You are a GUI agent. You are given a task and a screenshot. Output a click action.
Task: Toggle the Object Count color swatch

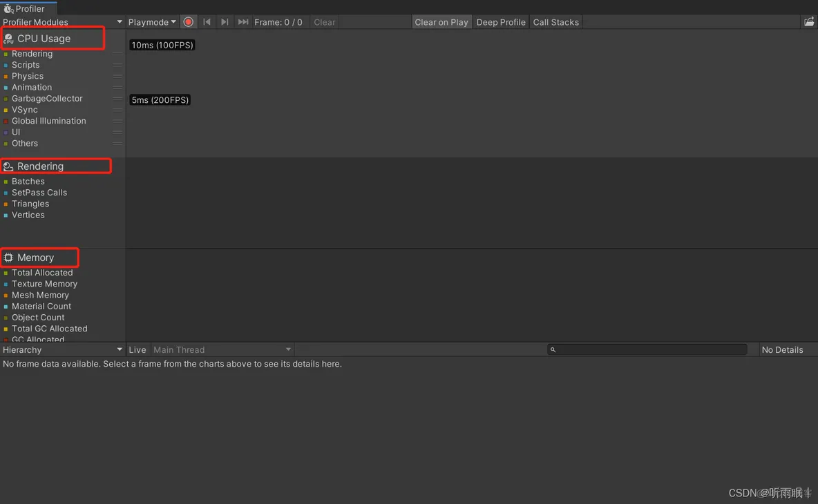click(6, 318)
